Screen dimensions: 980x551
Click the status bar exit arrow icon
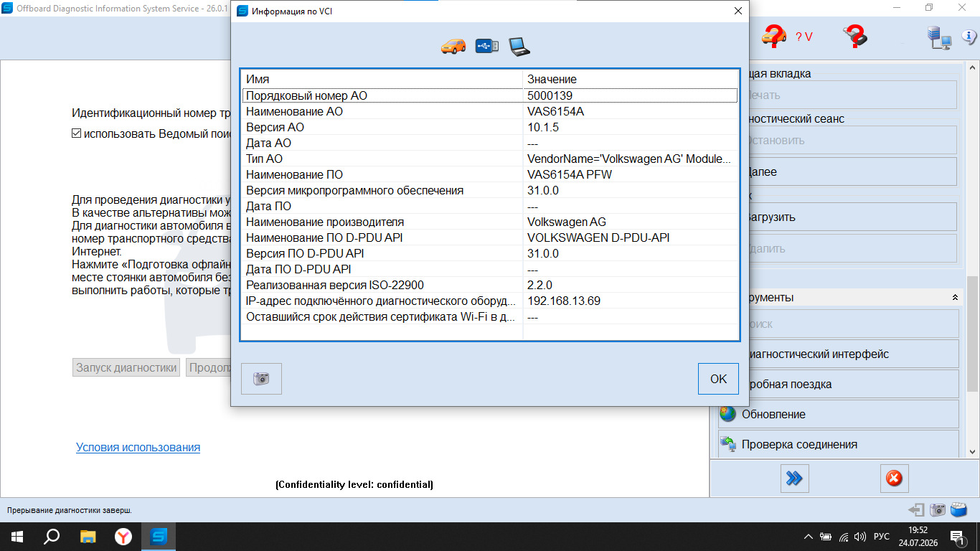pos(916,510)
